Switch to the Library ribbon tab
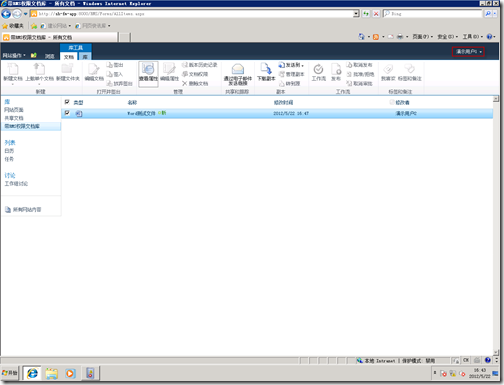The height and width of the screenshot is (385, 504). tap(85, 57)
